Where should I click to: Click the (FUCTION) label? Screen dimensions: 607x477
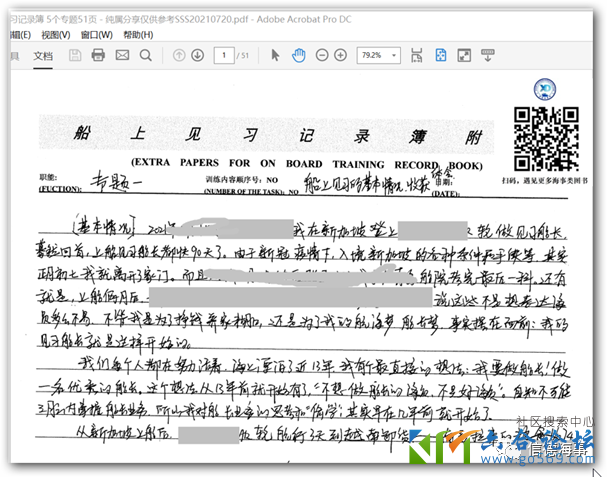tap(60, 189)
